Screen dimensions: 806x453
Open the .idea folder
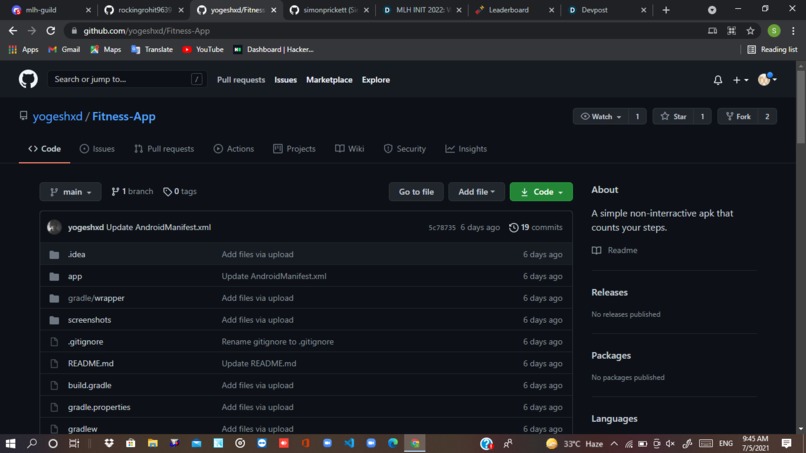pos(77,254)
